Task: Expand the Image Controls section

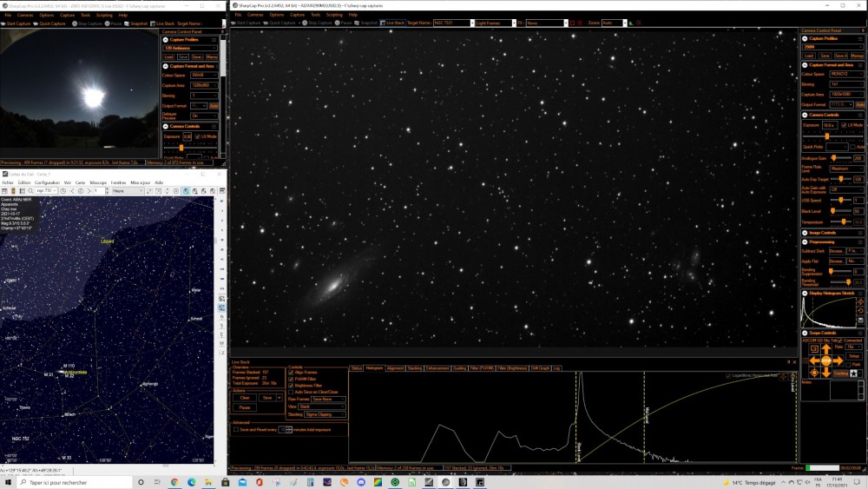Action: pyautogui.click(x=805, y=233)
